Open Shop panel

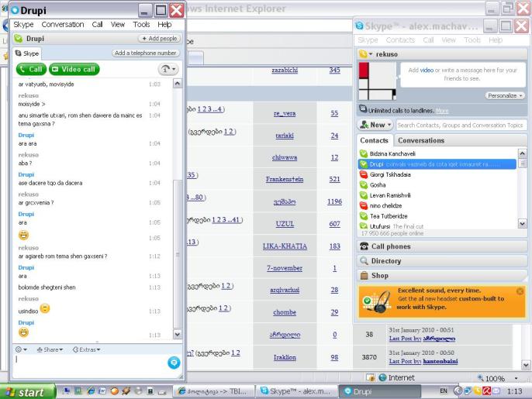[442, 276]
